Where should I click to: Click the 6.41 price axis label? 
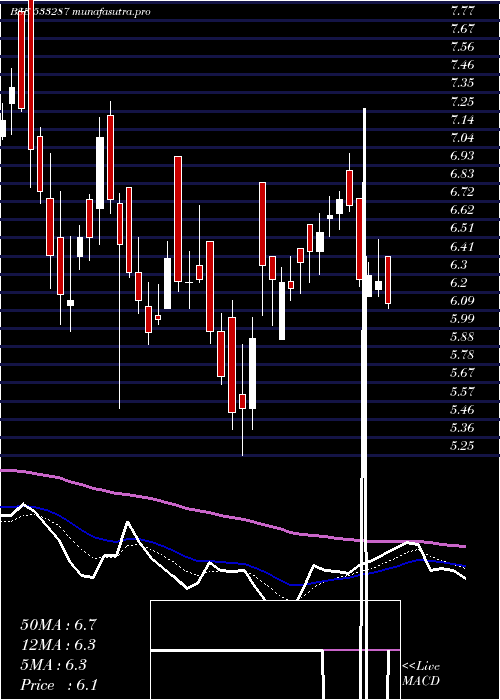[462, 246]
